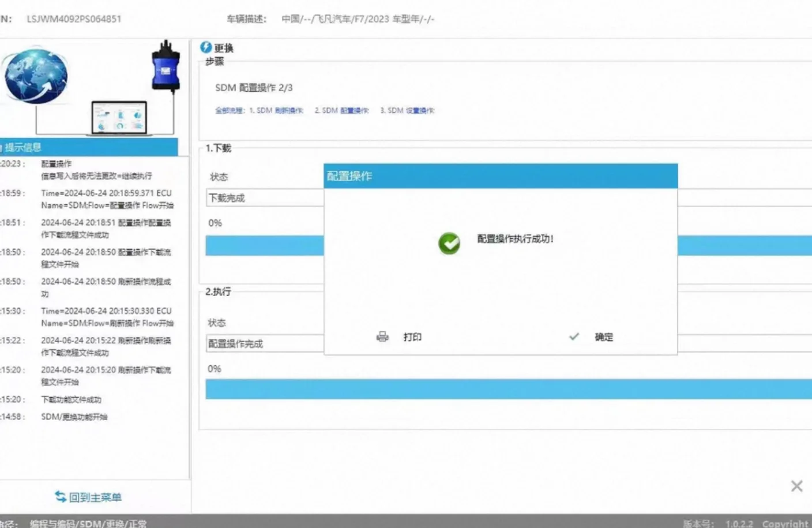Click the path text 编程与编码/SDM/更换/正常
The height and width of the screenshot is (528, 812).
[88, 523]
